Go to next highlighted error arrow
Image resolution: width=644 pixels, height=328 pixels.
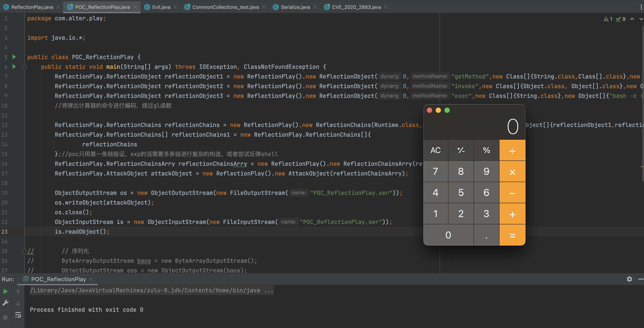pyautogui.click(x=641, y=19)
